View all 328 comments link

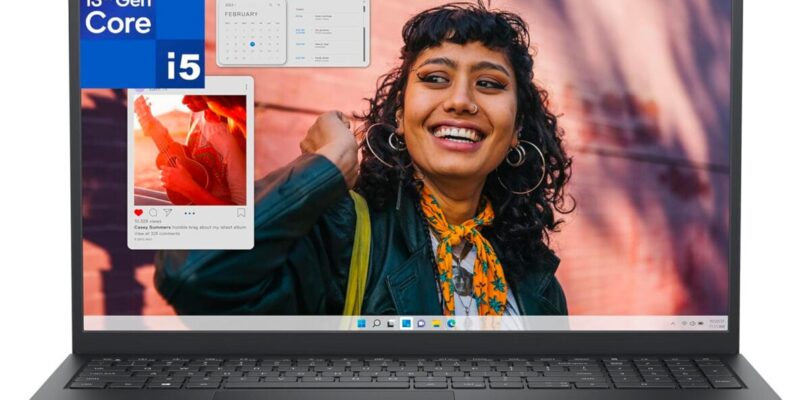pyautogui.click(x=157, y=234)
